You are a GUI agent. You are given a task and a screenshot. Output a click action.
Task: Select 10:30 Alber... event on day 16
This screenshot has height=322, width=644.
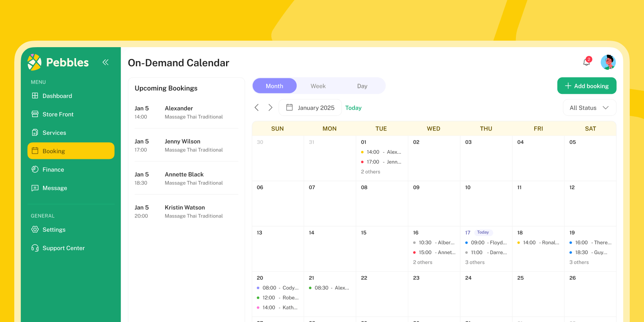tap(434, 243)
